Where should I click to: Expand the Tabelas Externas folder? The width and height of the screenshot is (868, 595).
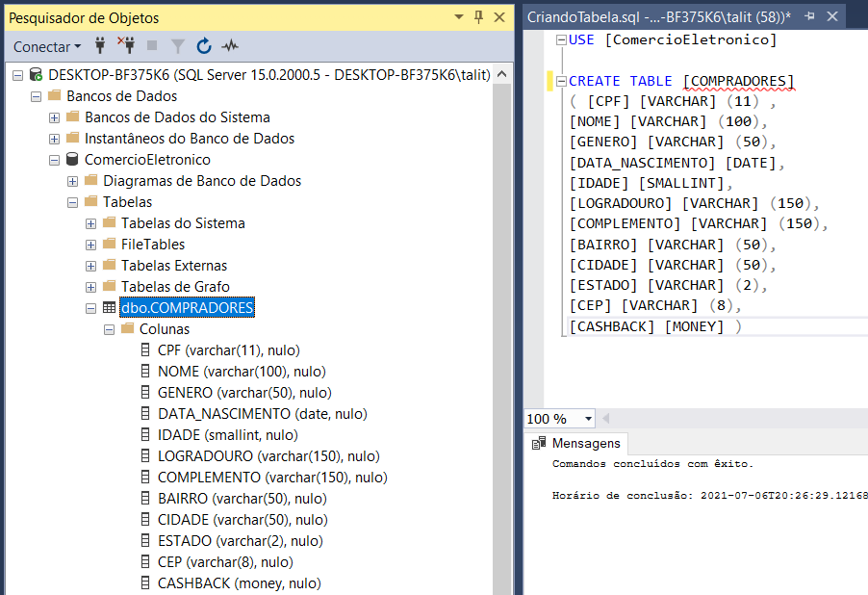pyautogui.click(x=90, y=266)
